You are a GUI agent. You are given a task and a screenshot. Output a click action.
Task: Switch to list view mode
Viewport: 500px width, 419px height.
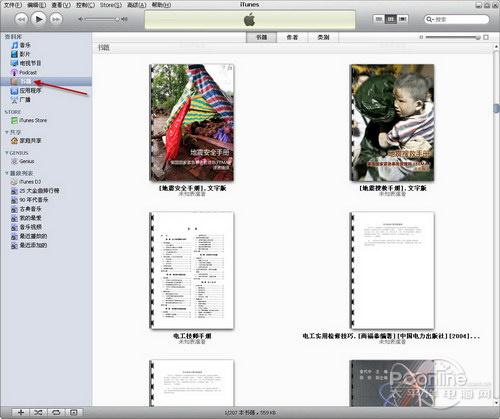click(x=379, y=19)
